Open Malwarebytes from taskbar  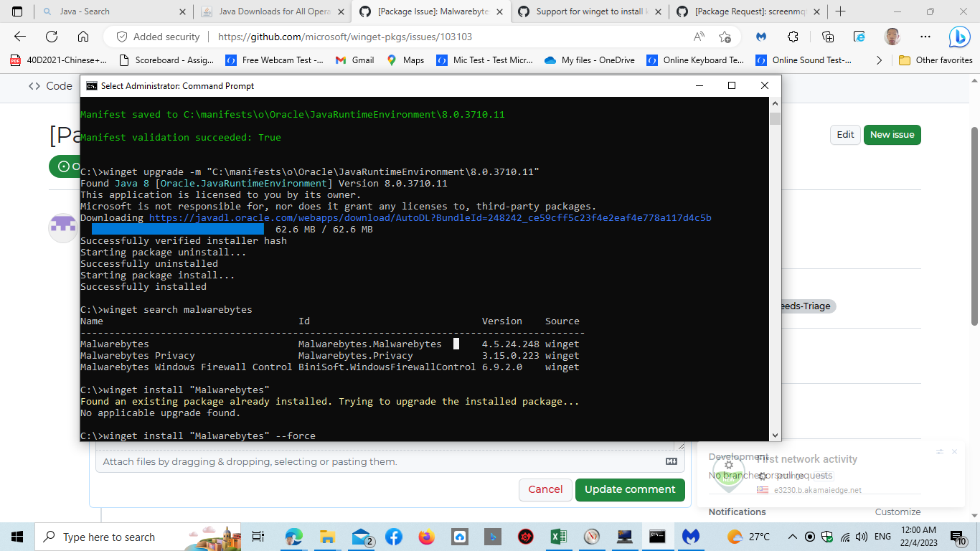pyautogui.click(x=690, y=537)
